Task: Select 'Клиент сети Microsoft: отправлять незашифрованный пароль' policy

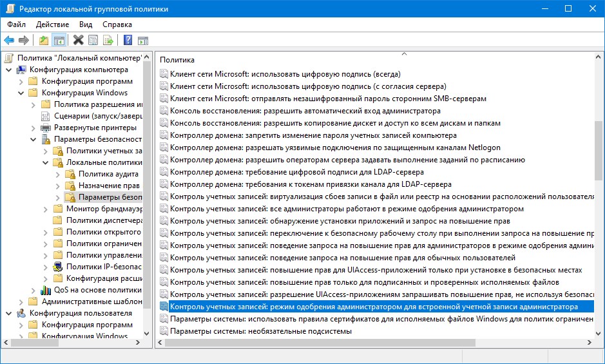Action: pos(328,99)
